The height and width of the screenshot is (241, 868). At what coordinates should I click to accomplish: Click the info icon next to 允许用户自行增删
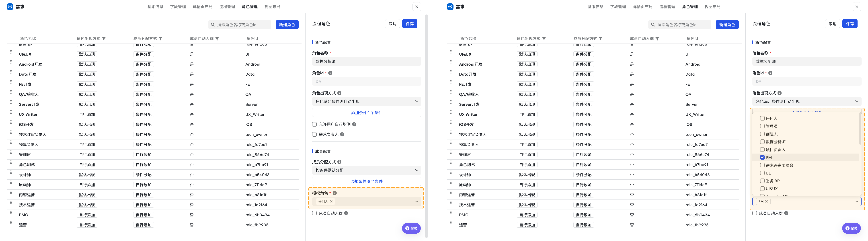tap(354, 124)
